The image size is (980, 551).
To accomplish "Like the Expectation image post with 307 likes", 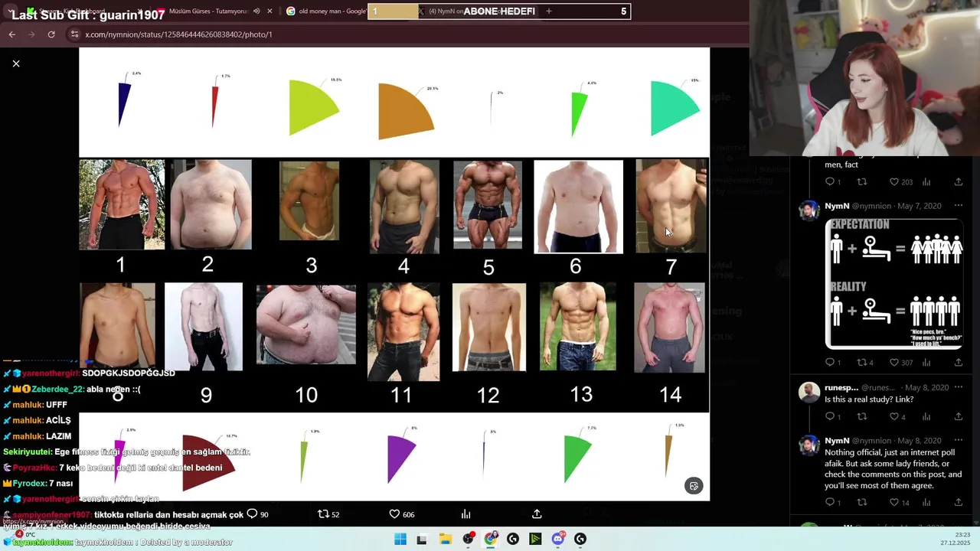I will [x=900, y=363].
